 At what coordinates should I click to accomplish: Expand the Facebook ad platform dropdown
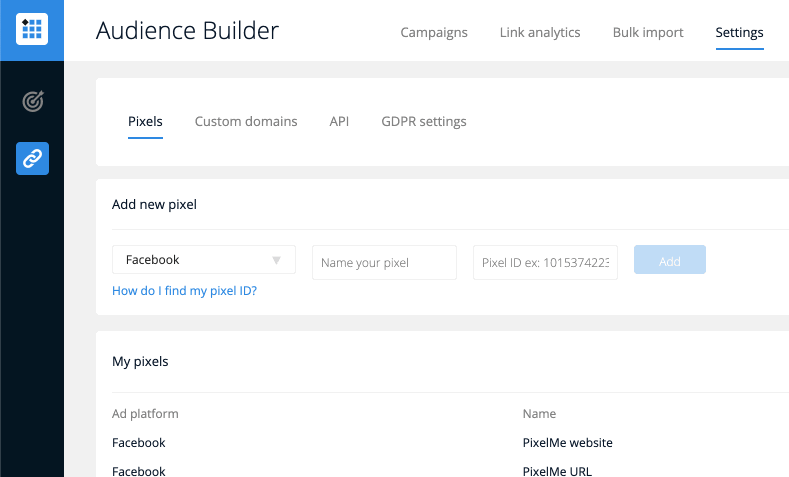(204, 260)
